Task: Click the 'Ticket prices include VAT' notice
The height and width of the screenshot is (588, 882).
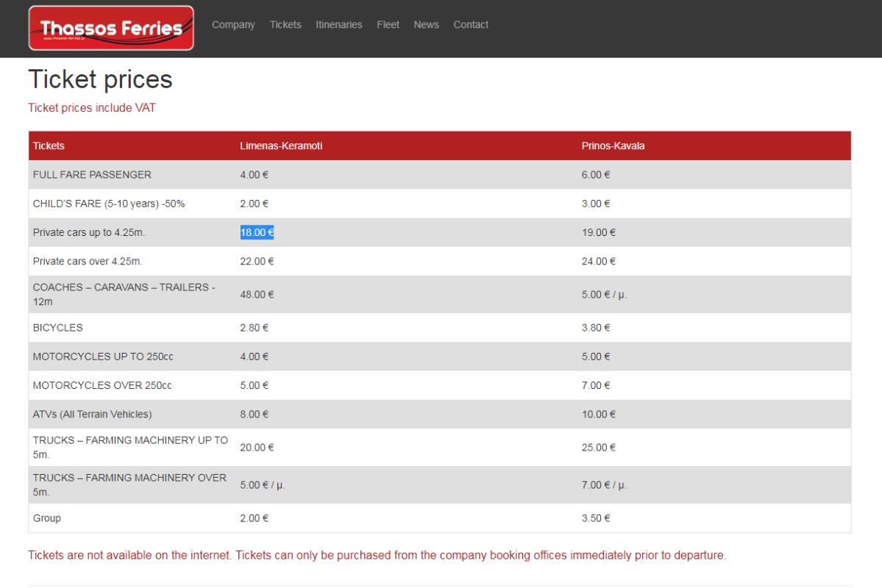Action: (x=92, y=108)
